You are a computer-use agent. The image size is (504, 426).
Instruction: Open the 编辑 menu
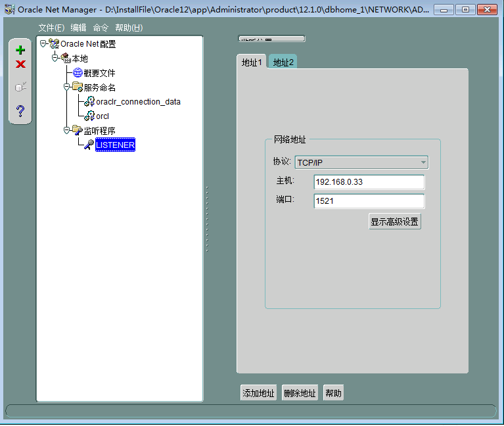tap(78, 28)
